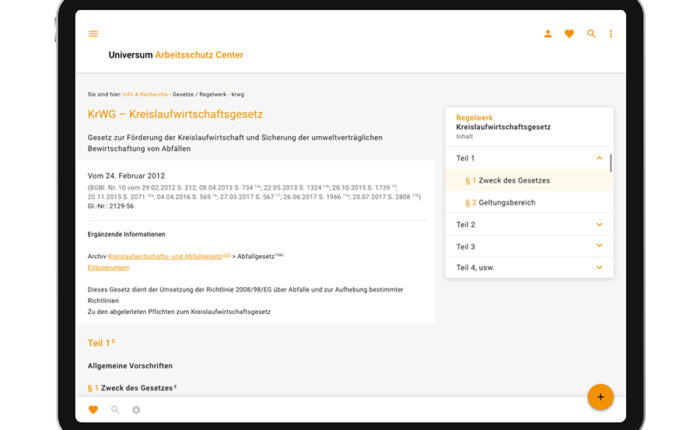Expand the Teil 4, usw. section

coord(599,268)
